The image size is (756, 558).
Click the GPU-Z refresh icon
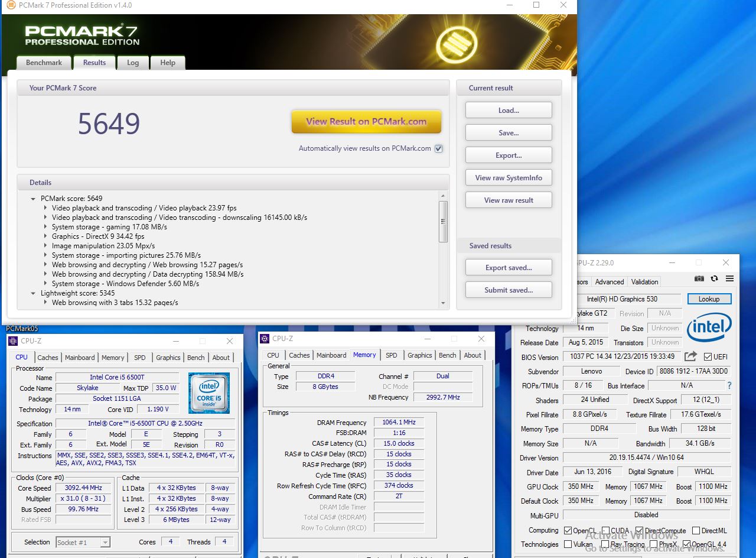click(x=714, y=279)
